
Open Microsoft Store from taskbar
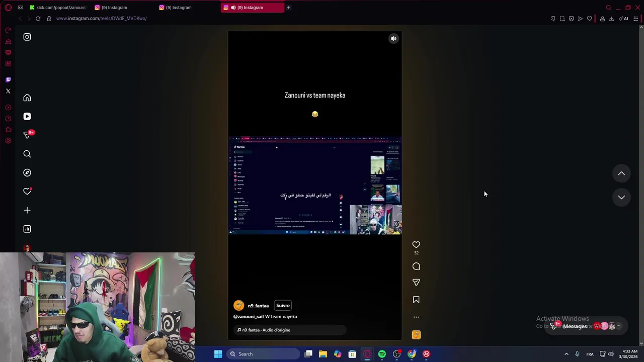point(352,354)
